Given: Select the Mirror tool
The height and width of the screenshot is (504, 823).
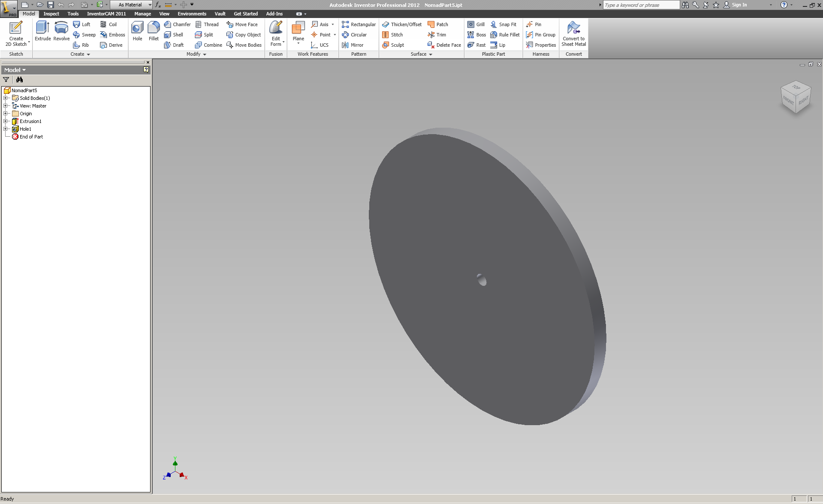Looking at the screenshot, I should (x=353, y=45).
